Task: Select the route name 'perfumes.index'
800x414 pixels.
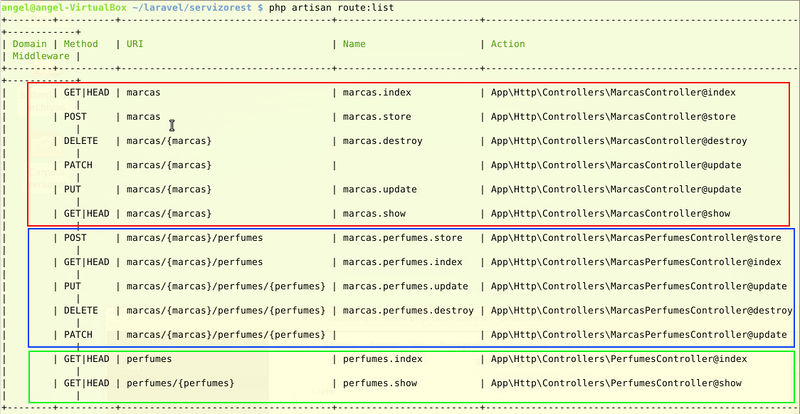Action: (x=383, y=359)
